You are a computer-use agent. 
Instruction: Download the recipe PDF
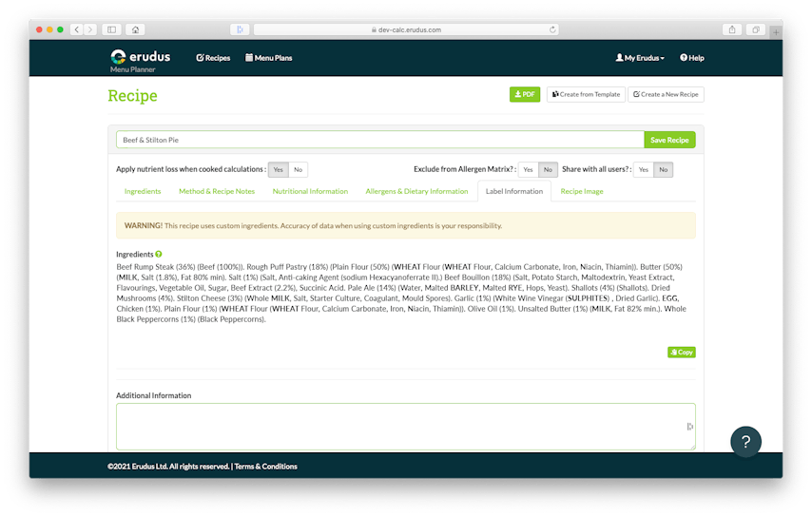coord(525,94)
